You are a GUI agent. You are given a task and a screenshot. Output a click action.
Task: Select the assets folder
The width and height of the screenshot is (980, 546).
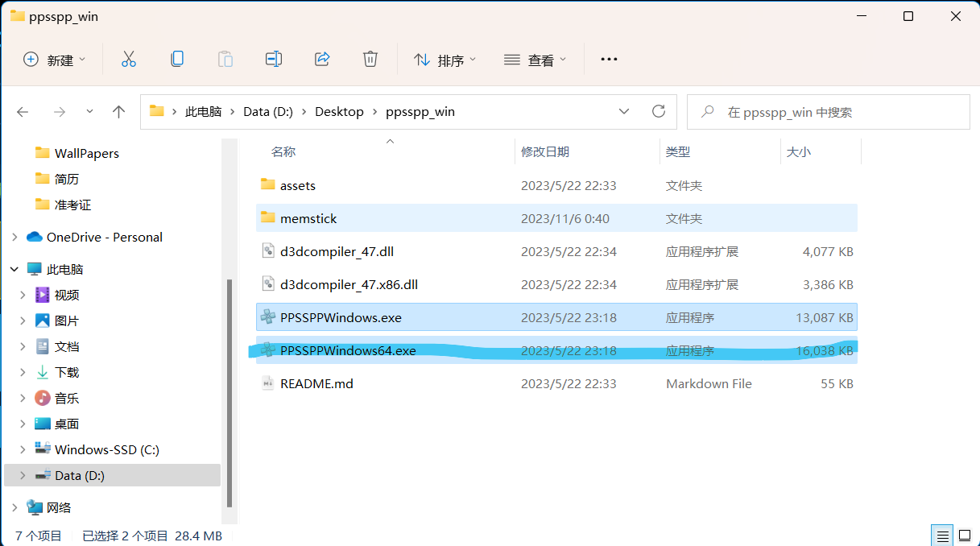pyautogui.click(x=556, y=185)
